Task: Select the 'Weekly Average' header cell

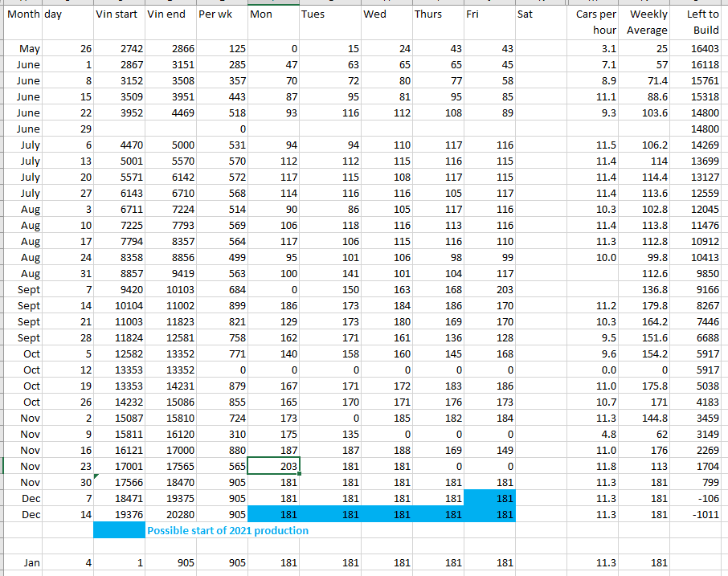Action: (647, 22)
